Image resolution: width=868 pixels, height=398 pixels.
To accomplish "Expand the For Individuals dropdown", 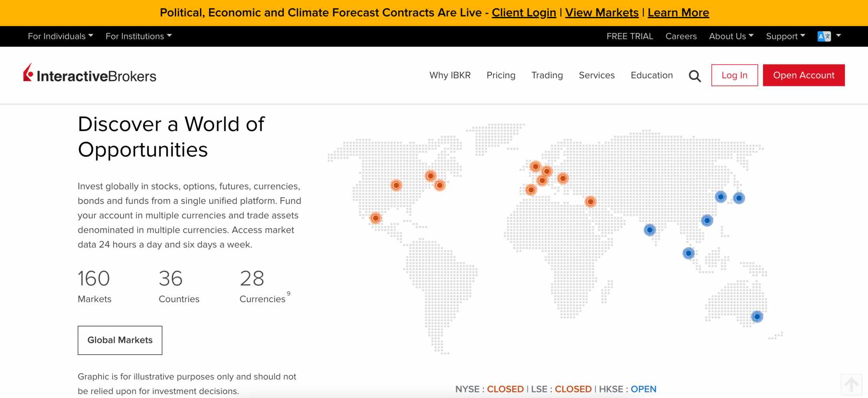I will pyautogui.click(x=60, y=36).
